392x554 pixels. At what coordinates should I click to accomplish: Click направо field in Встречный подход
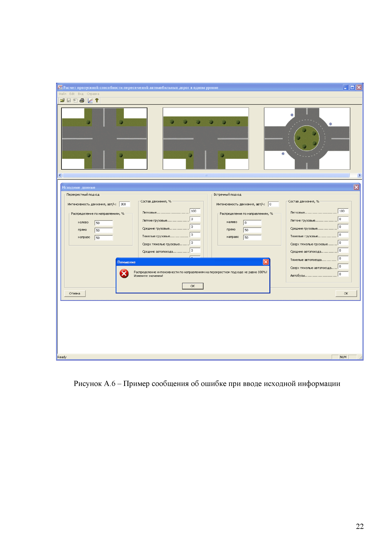point(252,237)
